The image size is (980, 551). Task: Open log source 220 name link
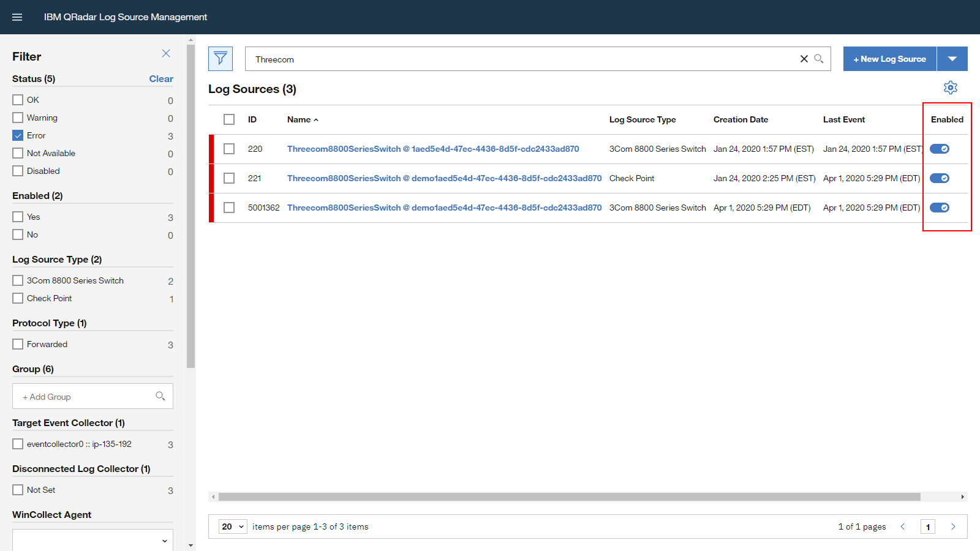click(433, 149)
